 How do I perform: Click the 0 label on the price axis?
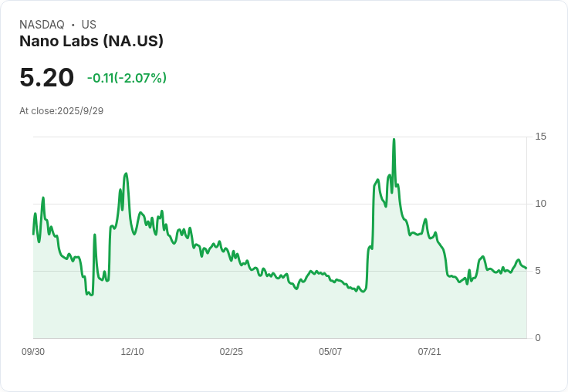click(x=538, y=338)
